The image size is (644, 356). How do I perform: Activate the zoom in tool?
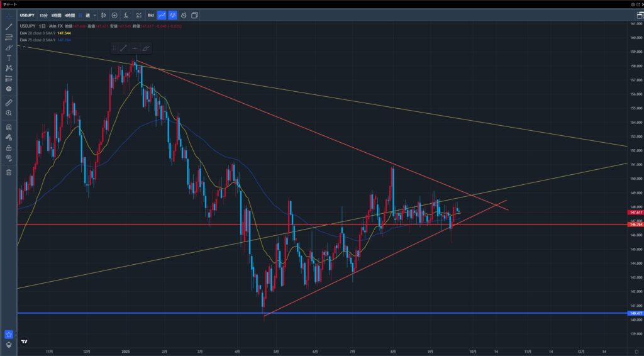(x=9, y=113)
